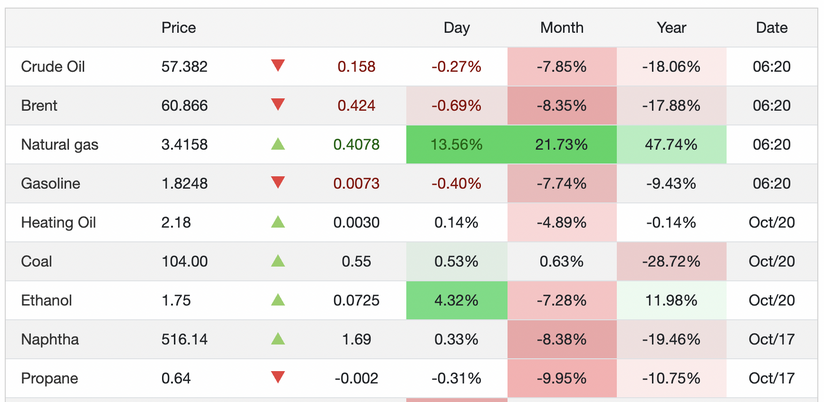Sort table by Price column header
825x402 pixels.
click(179, 28)
